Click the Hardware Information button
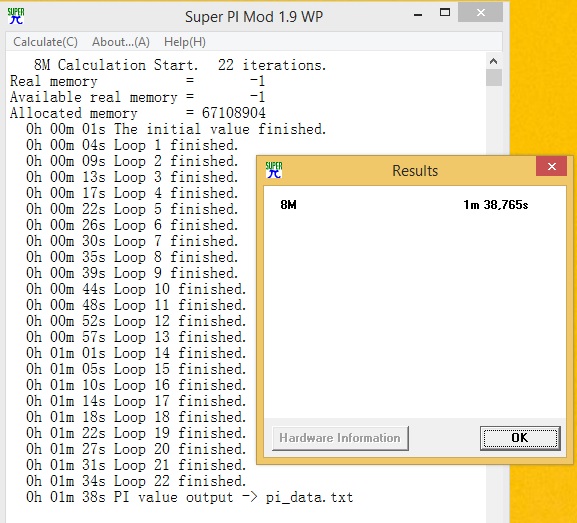The height and width of the screenshot is (523, 577). [340, 438]
